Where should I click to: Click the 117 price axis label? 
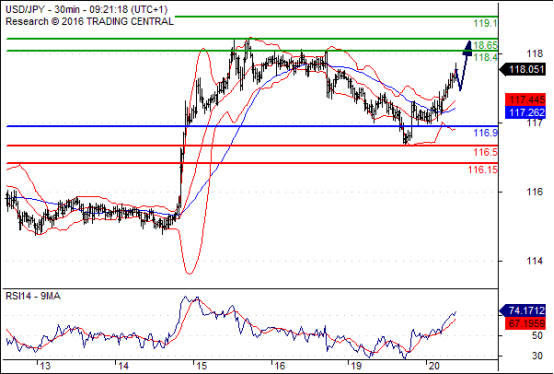click(534, 123)
